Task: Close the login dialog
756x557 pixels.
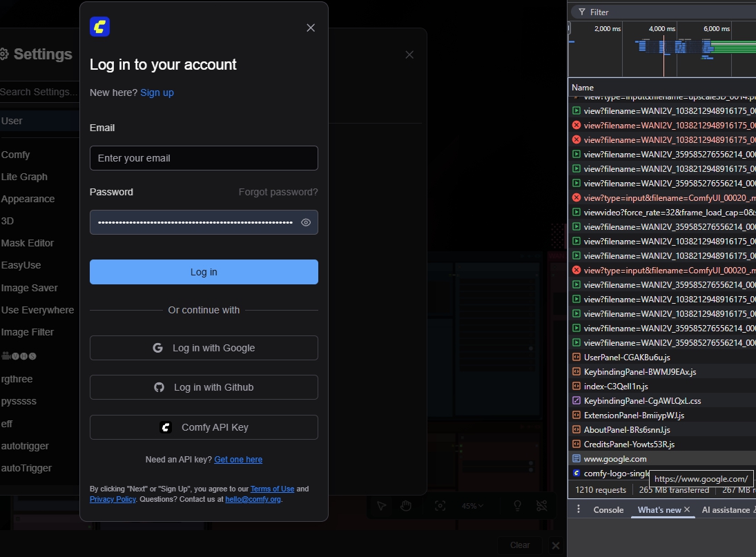Action: click(311, 28)
